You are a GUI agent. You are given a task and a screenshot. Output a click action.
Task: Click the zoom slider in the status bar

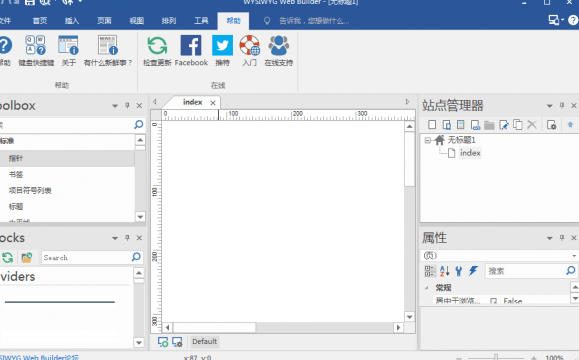coord(496,357)
